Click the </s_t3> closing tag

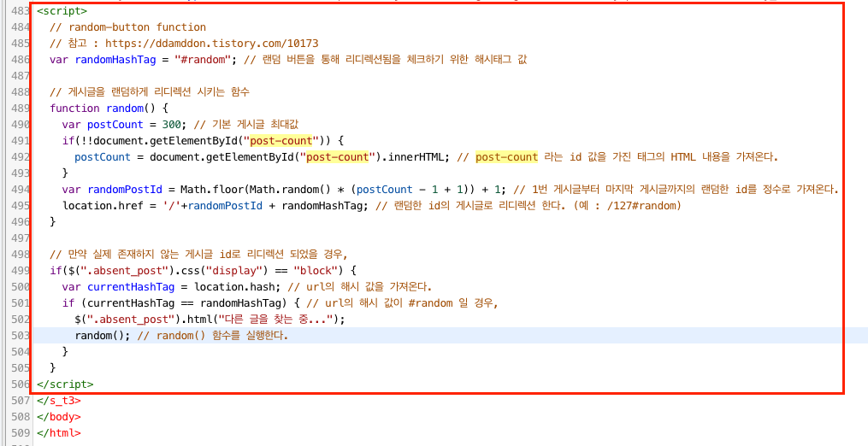pyautogui.click(x=59, y=400)
